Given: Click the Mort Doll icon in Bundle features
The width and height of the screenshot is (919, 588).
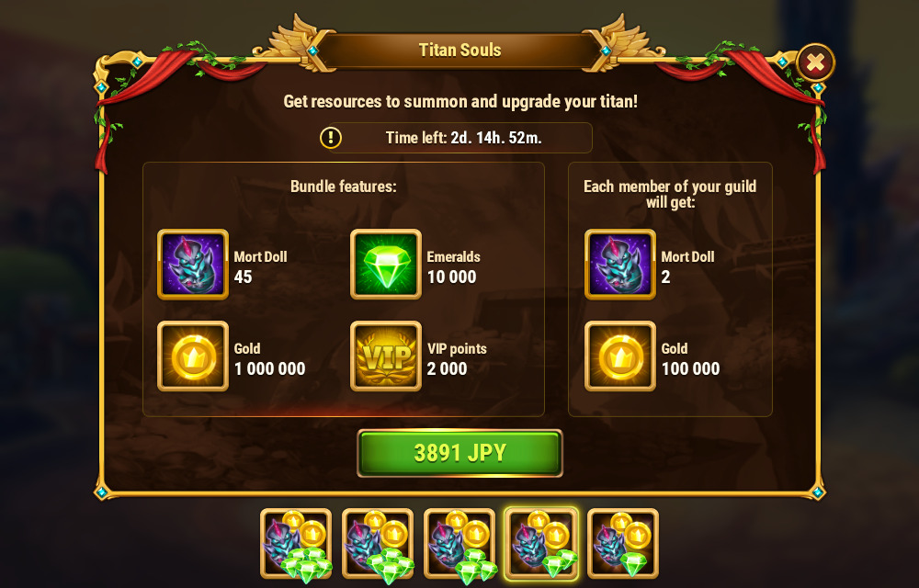Looking at the screenshot, I should point(193,264).
